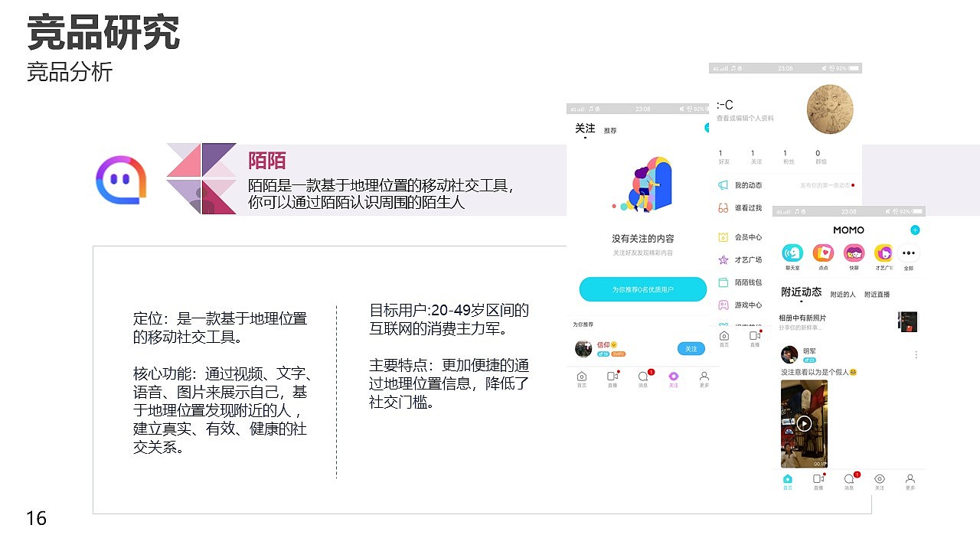Click the 竞品分析 subtitle
The height and width of the screenshot is (551, 980).
[70, 72]
